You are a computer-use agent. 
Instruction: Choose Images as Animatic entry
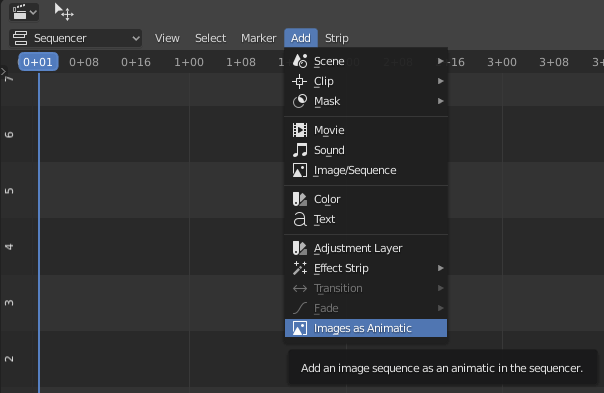[366, 328]
